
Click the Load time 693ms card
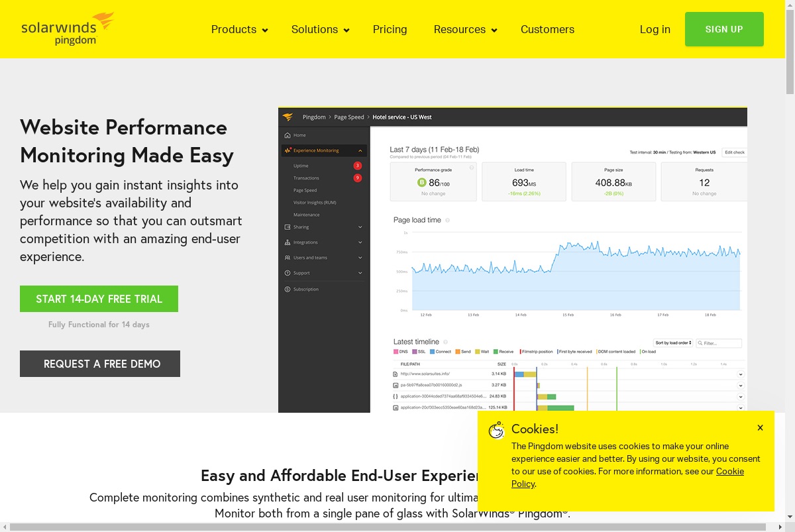pyautogui.click(x=524, y=182)
